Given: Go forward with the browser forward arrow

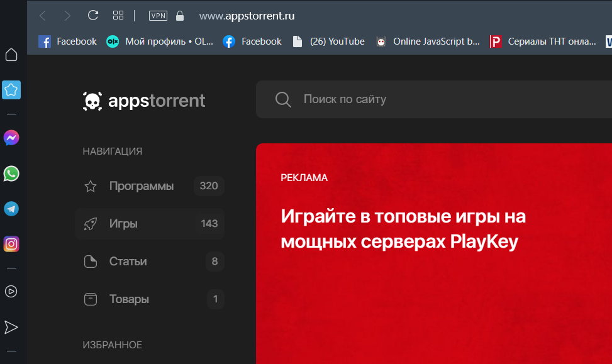Looking at the screenshot, I should tap(67, 16).
